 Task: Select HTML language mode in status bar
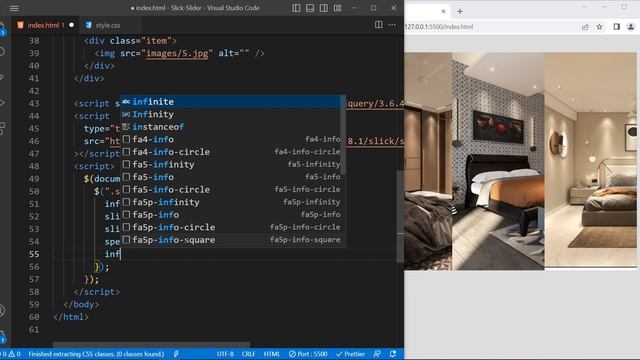[x=272, y=354]
